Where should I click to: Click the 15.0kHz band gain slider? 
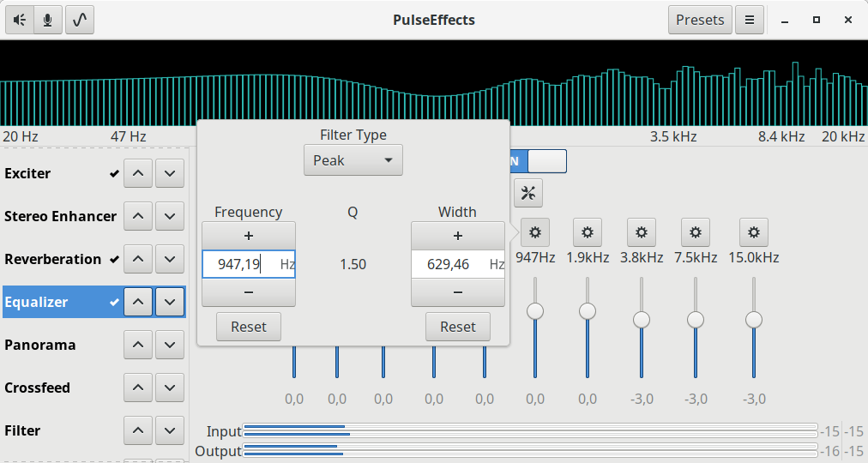coord(753,328)
